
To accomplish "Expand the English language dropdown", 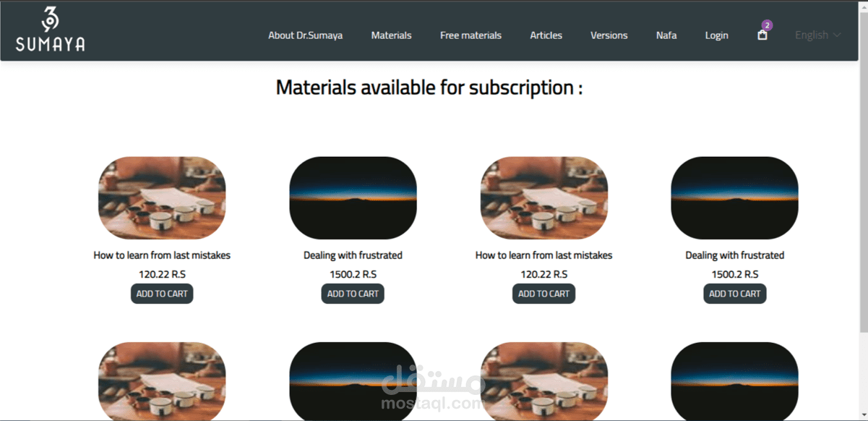I will (817, 35).
